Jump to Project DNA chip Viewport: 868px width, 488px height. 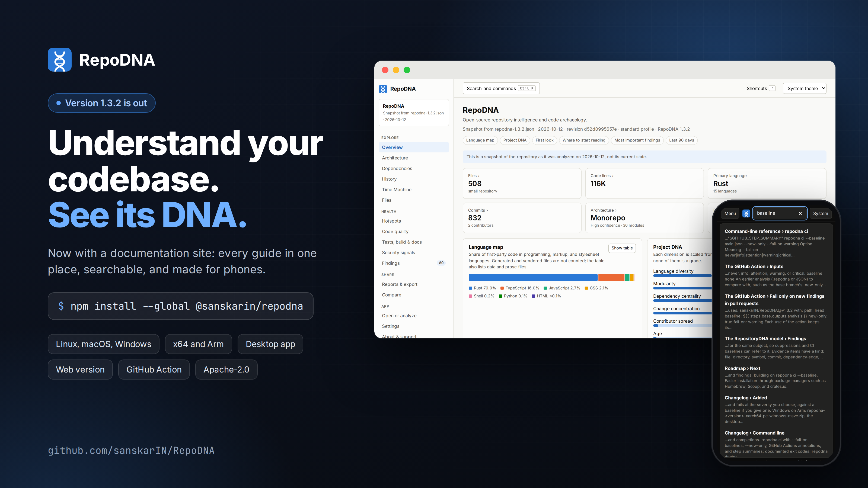tap(515, 140)
